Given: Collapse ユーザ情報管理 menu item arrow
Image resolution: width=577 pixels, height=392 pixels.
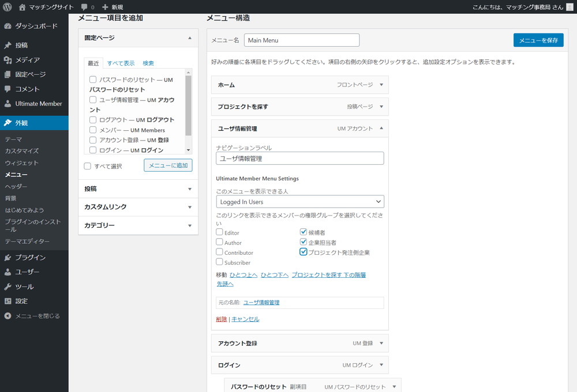Looking at the screenshot, I should (x=381, y=129).
